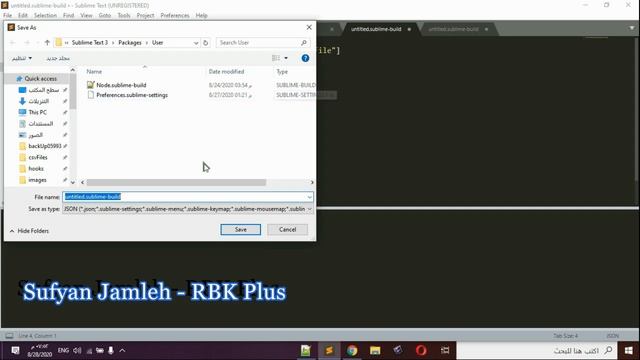This screenshot has width=640, height=360.
Task: Open Opera browser from the taskbar
Action: 421,350
